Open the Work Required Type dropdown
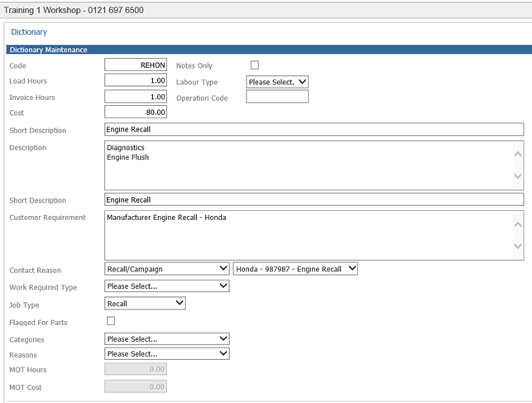This screenshot has width=532, height=403. 167,286
